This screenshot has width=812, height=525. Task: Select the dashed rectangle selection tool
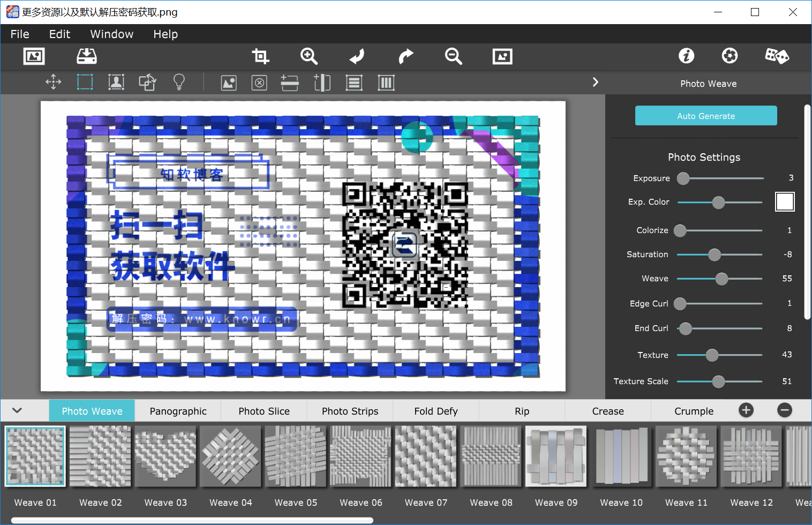tap(85, 82)
